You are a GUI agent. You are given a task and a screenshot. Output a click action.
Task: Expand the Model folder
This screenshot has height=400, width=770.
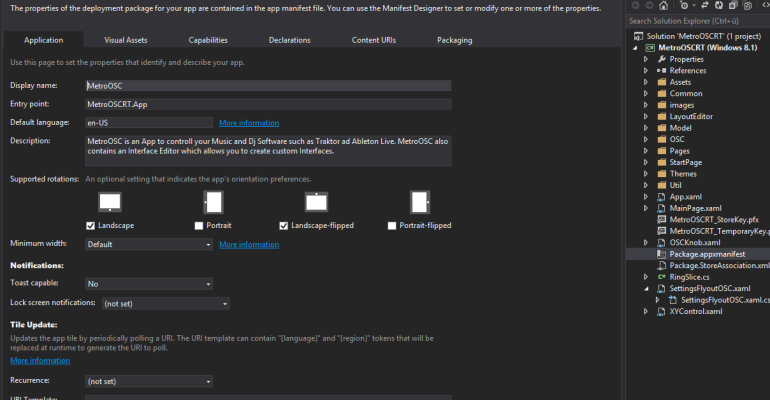[646, 128]
